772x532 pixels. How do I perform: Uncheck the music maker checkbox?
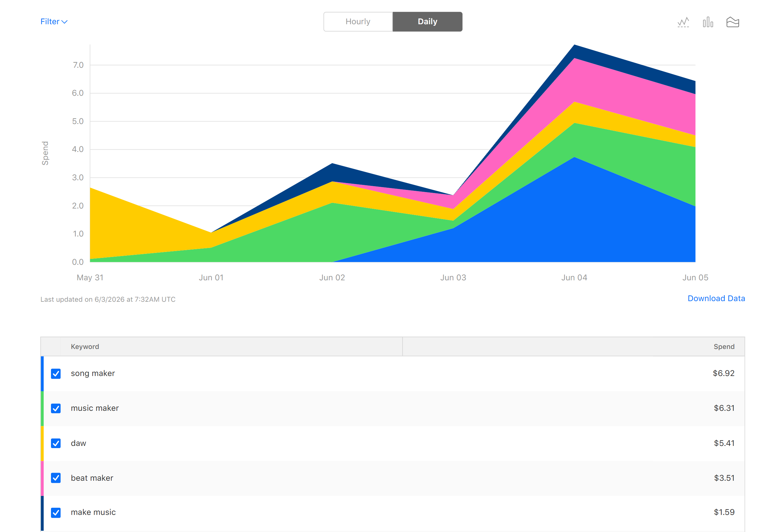tap(56, 408)
